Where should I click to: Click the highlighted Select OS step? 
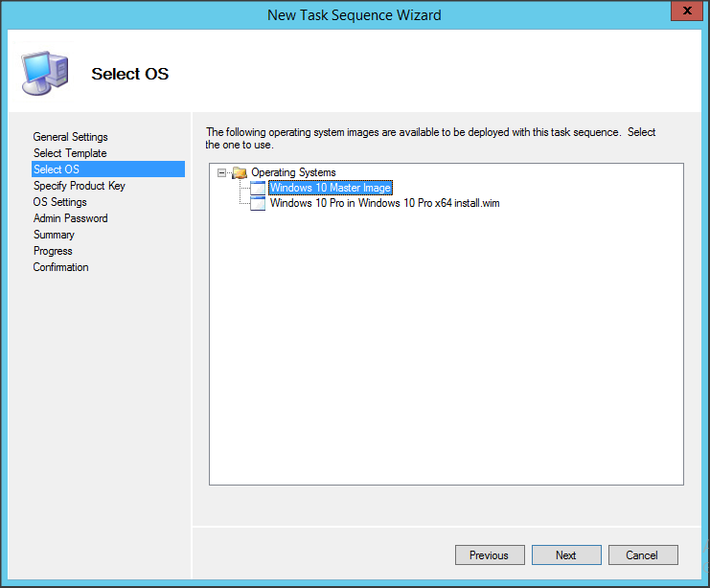[57, 170]
